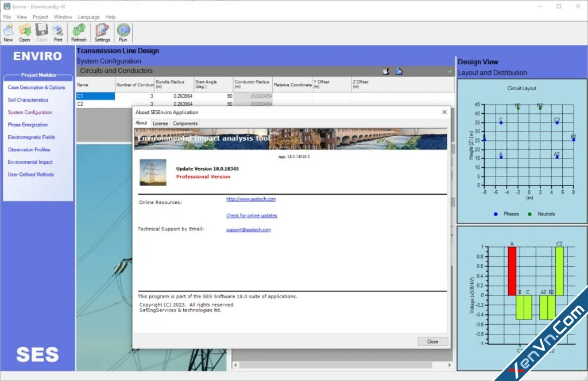The height and width of the screenshot is (381, 588).
Task: Click C1 bundle radius value 0.263964
Action: (183, 96)
